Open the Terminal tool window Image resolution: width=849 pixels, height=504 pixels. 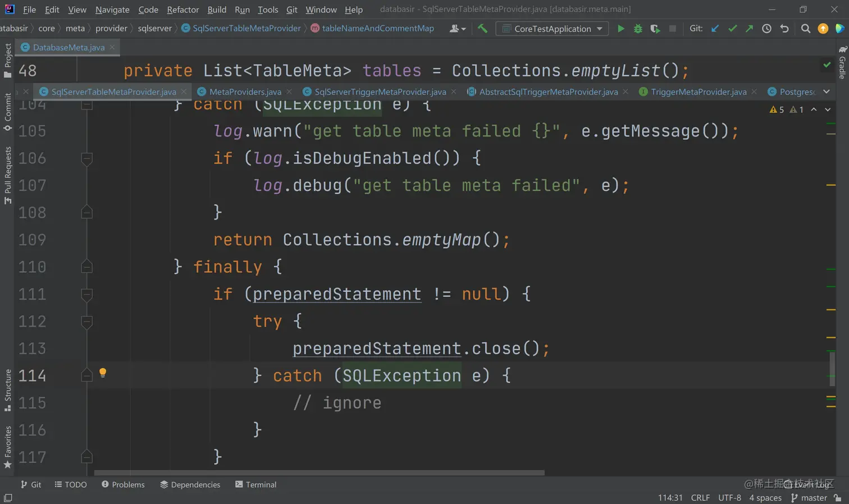256,484
